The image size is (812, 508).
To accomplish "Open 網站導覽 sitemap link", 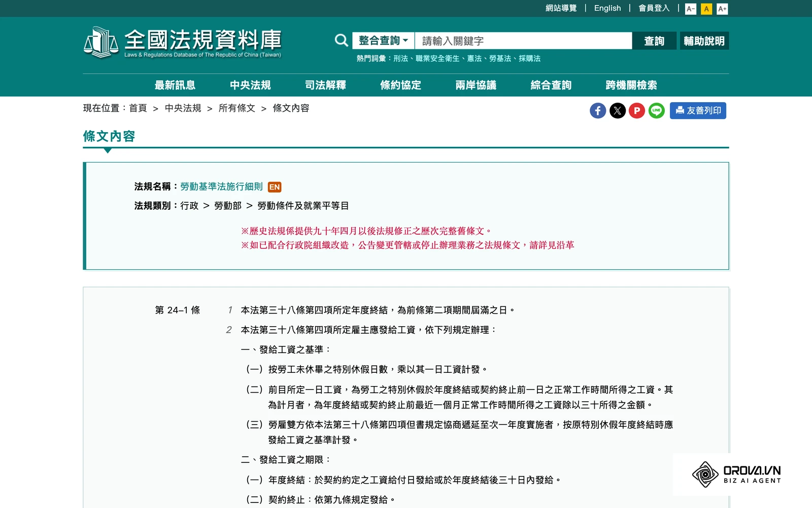I will coord(561,8).
